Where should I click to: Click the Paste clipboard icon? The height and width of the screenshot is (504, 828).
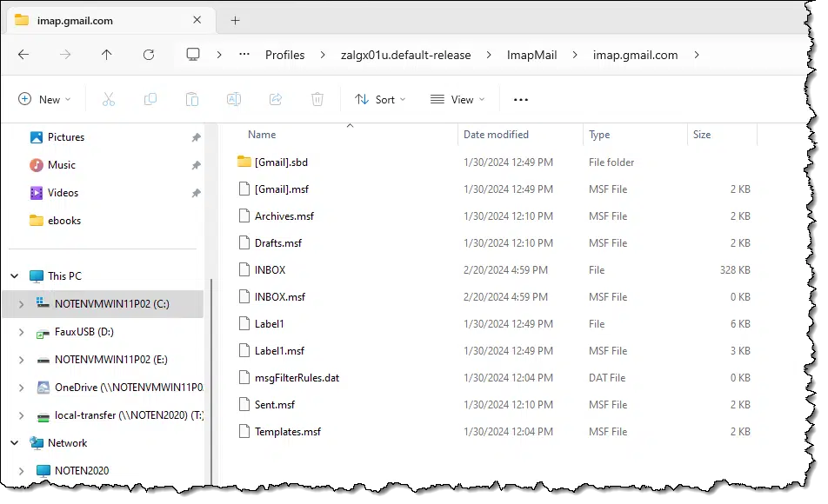pyautogui.click(x=192, y=99)
